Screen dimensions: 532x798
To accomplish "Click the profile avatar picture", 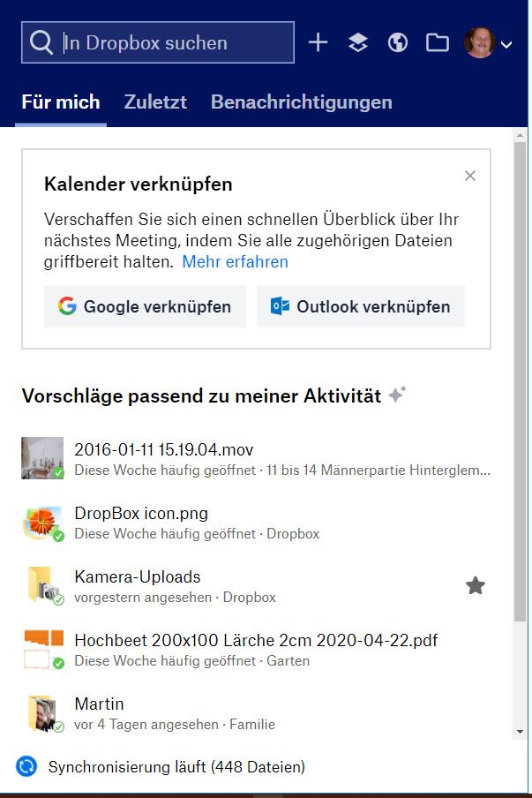I will coord(479,41).
